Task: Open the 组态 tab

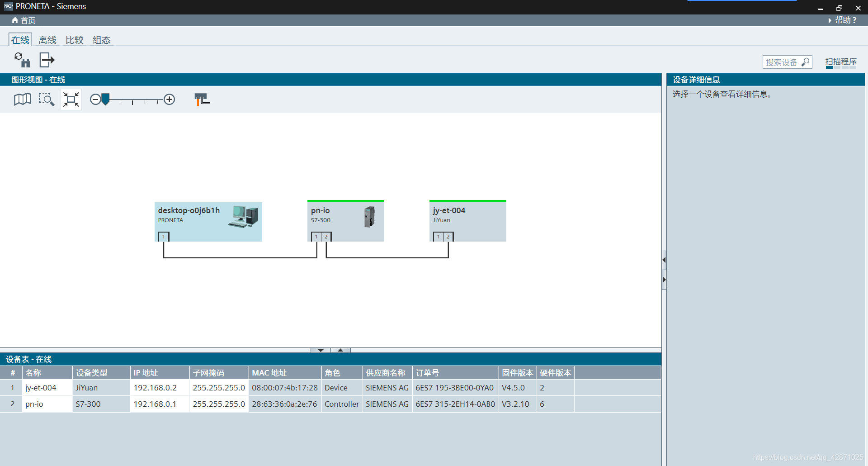Action: click(102, 40)
